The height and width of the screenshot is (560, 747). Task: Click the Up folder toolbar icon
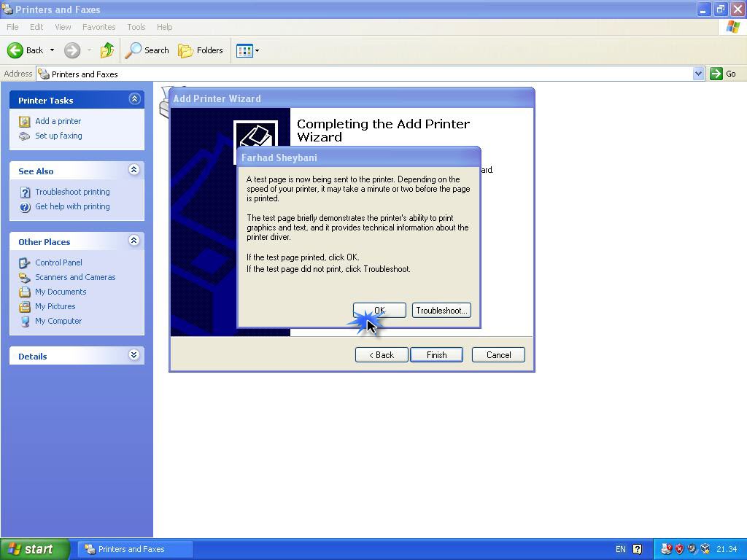[107, 50]
